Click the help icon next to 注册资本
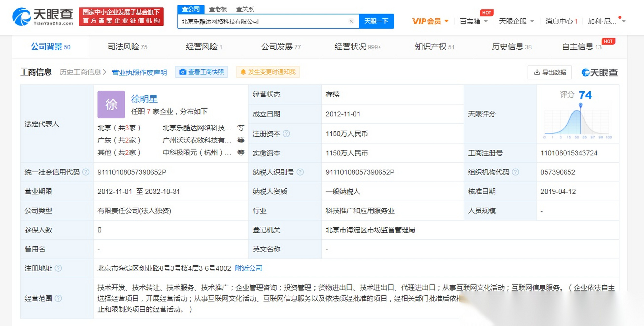Image resolution: width=644 pixels, height=326 pixels. [286, 133]
